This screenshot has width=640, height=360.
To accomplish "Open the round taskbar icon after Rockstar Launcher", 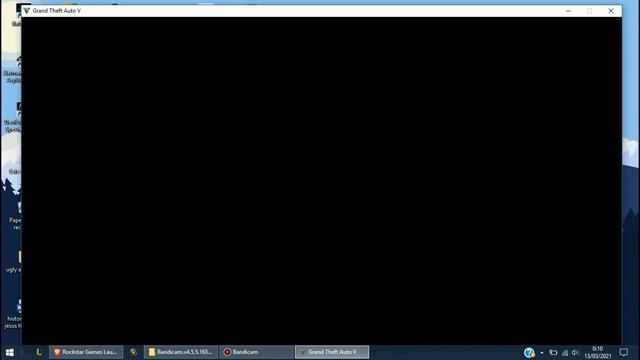I will point(133,352).
